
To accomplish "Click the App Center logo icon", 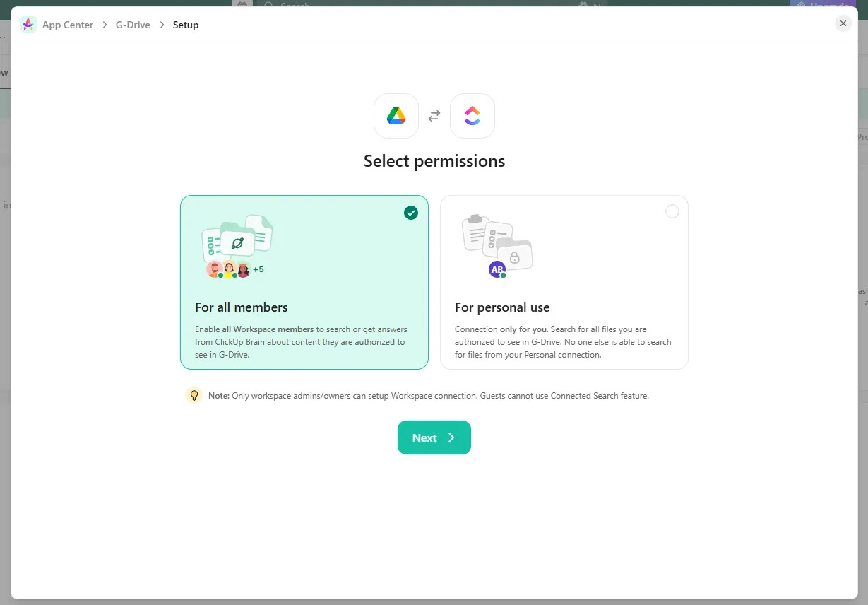I will pos(28,25).
